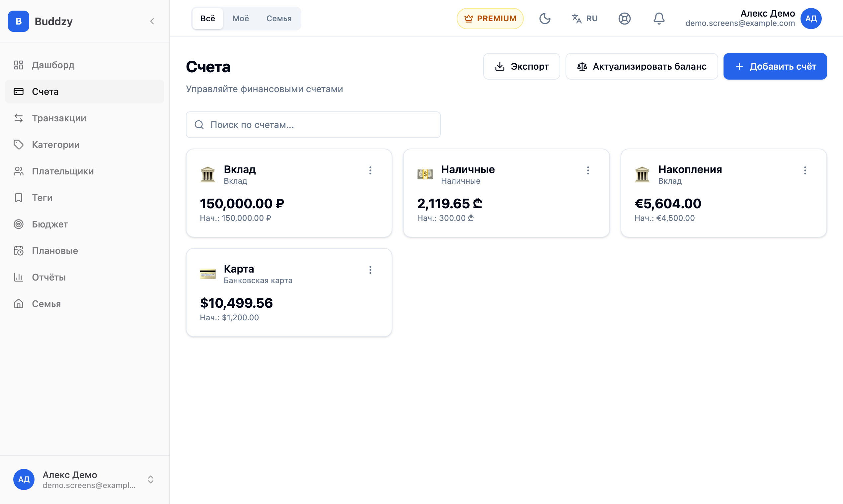Click the €5,604.00 balance
The width and height of the screenshot is (843, 504).
(668, 204)
